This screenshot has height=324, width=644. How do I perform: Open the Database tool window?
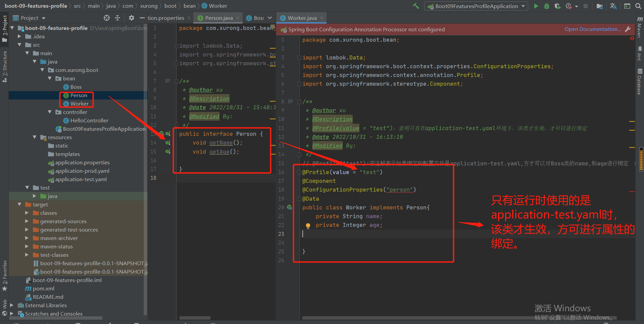tap(640, 82)
